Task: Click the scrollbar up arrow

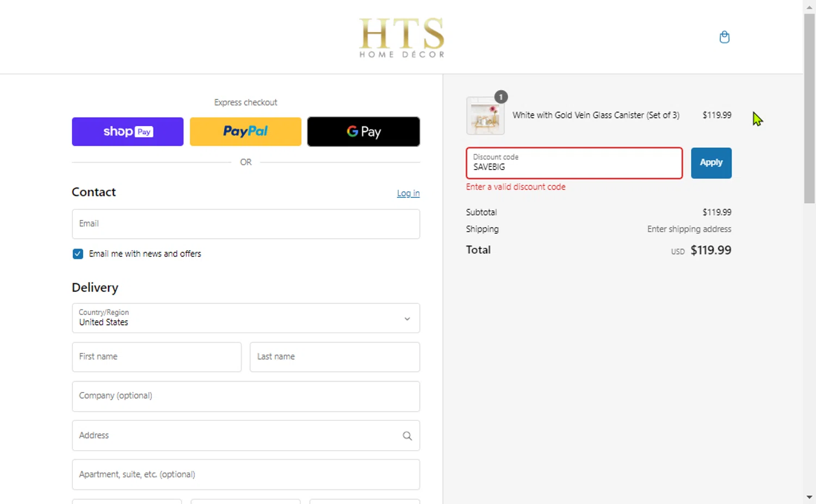Action: pyautogui.click(x=809, y=7)
